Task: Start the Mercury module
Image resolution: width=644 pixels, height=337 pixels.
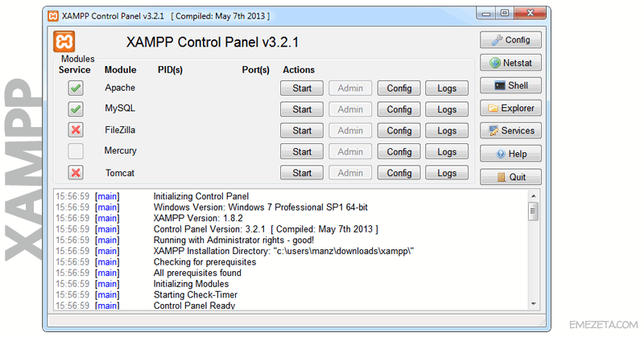Action: pos(302,152)
